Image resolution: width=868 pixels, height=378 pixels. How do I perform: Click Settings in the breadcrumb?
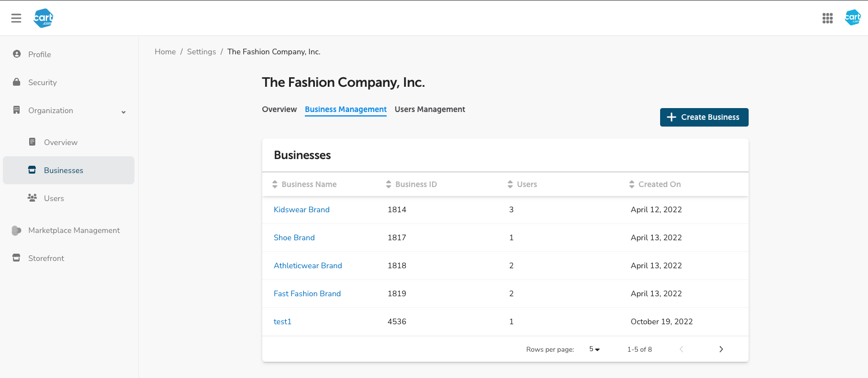[x=201, y=52]
